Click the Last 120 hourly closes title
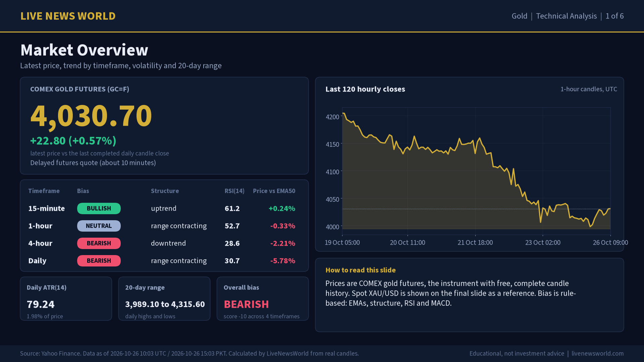This screenshot has width=644, height=362. [365, 89]
